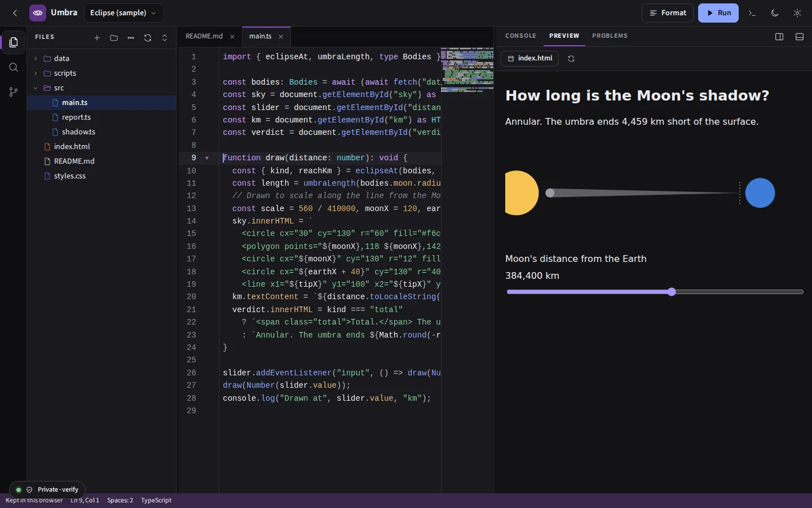Select the main.ts editor tab

pos(261,36)
